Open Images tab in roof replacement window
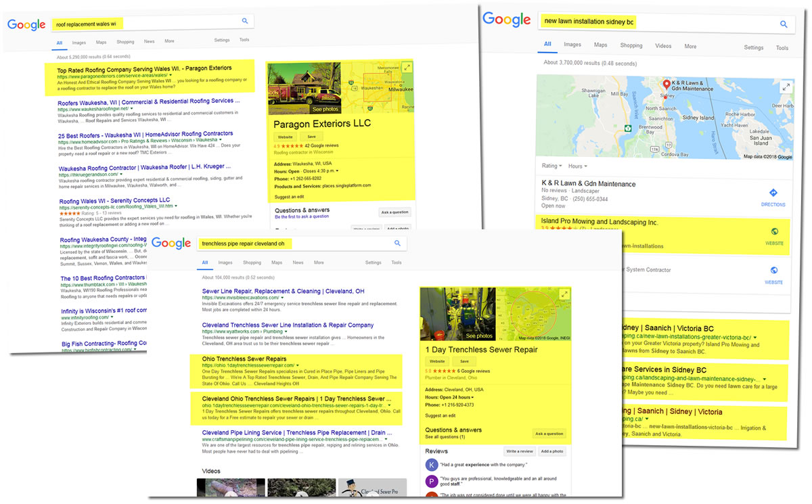This screenshot has height=504, width=812. (78, 42)
